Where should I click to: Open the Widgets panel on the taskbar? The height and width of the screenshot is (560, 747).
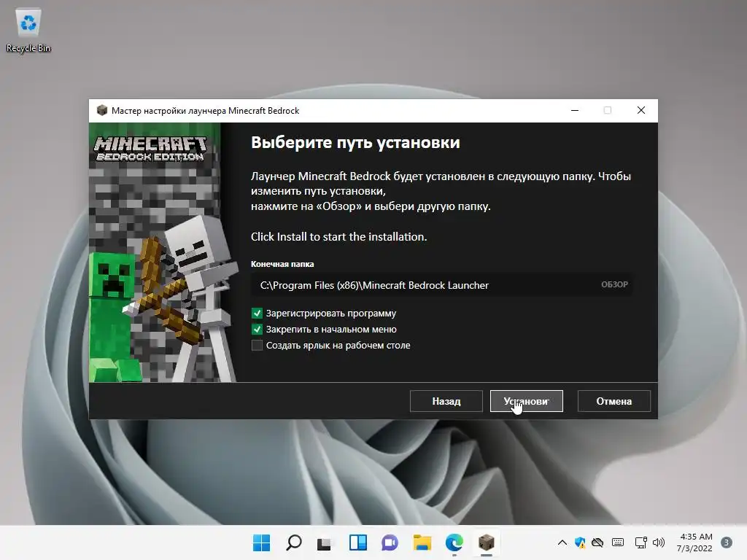click(357, 542)
